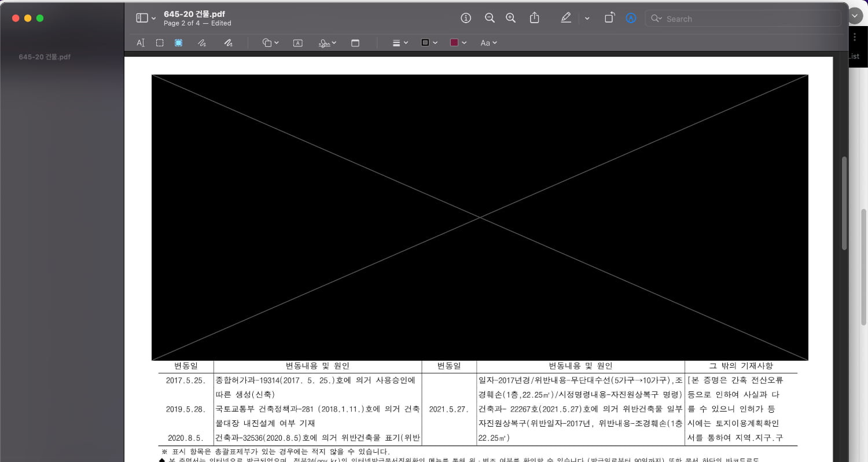The image size is (868, 462).
Task: Click the List label in the background window
Action: (x=854, y=56)
